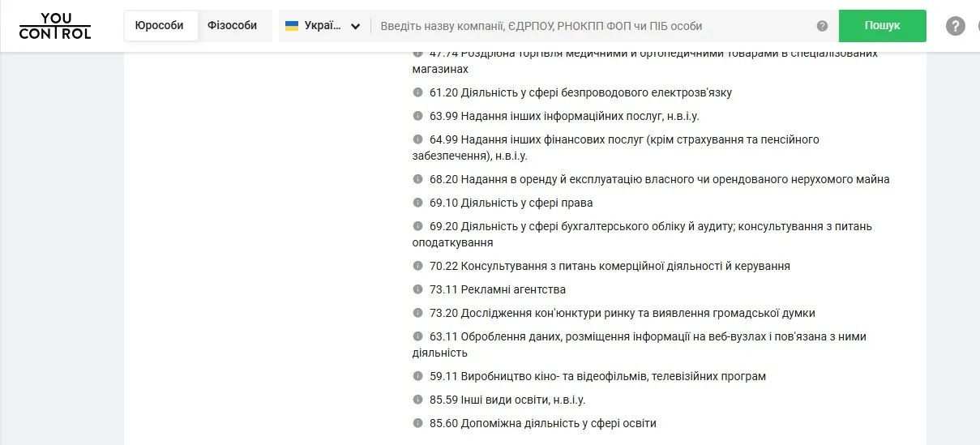Click the help question mark icon in search field
980x445 pixels.
pos(822,26)
